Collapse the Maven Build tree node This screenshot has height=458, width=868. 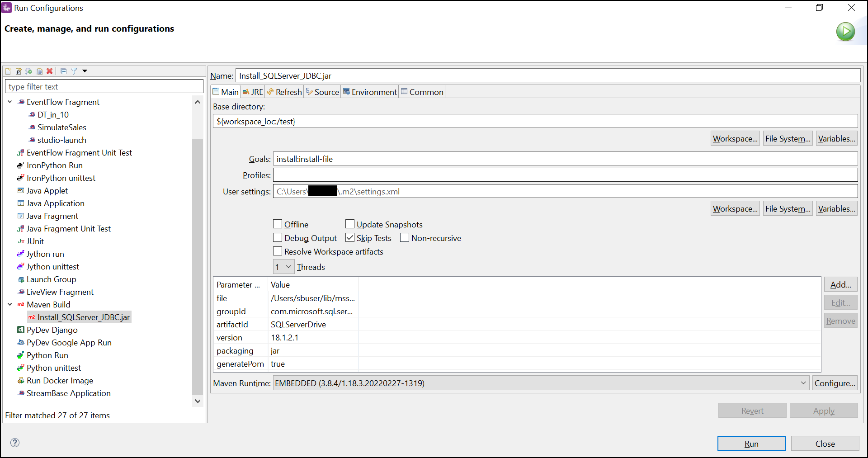(10, 305)
